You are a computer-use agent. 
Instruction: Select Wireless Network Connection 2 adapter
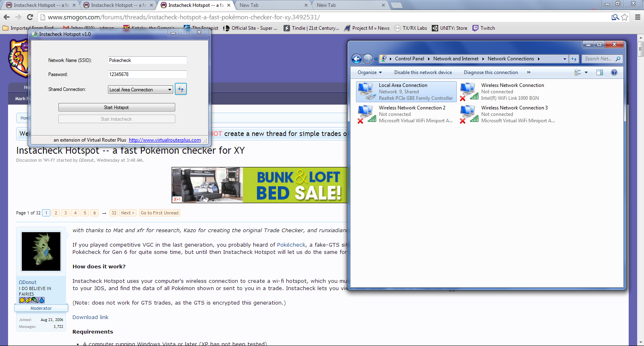406,114
